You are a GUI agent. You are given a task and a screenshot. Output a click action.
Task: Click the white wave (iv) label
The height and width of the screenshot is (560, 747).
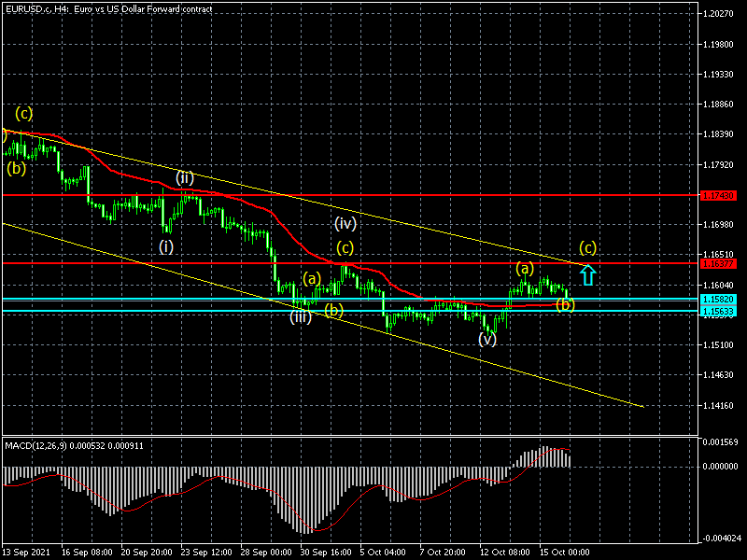pyautogui.click(x=345, y=223)
